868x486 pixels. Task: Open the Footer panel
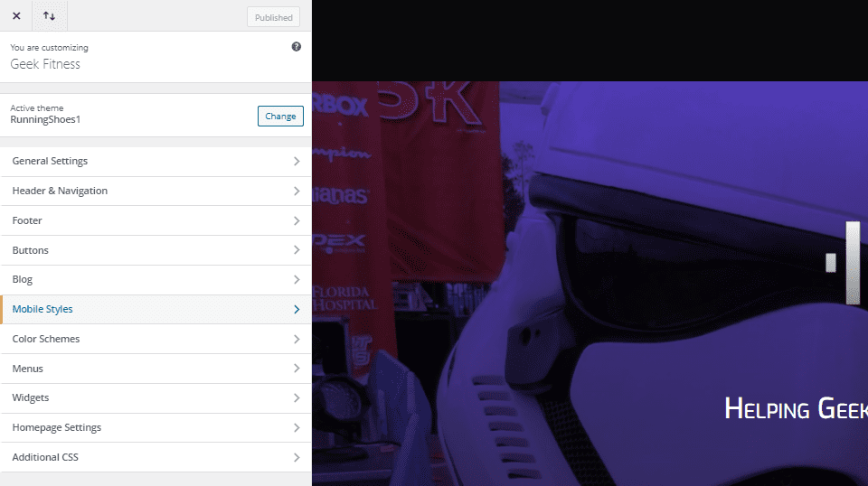pyautogui.click(x=156, y=220)
